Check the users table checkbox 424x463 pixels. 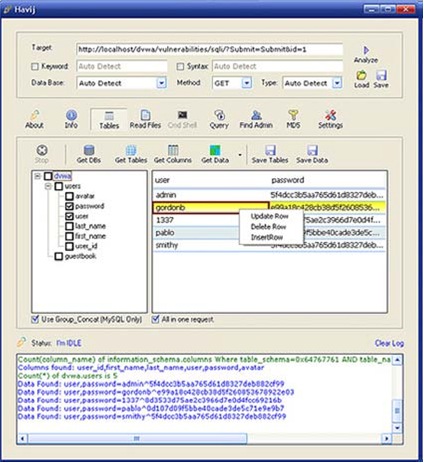[x=58, y=186]
